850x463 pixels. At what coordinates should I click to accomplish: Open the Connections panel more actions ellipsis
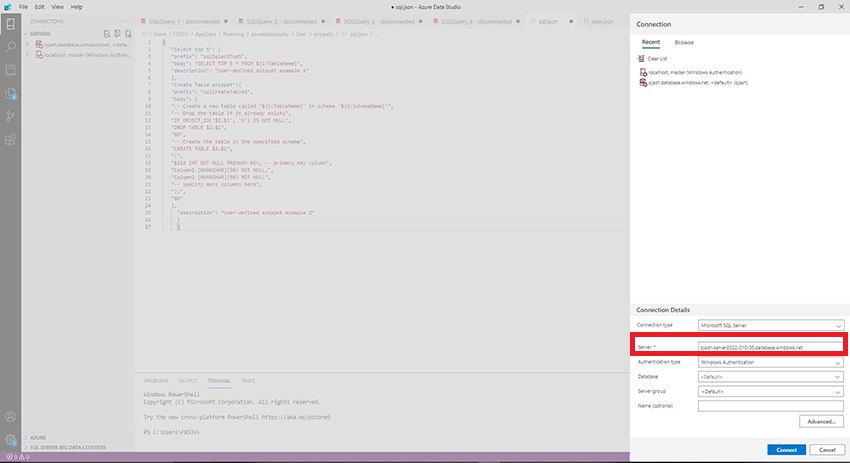(x=125, y=21)
